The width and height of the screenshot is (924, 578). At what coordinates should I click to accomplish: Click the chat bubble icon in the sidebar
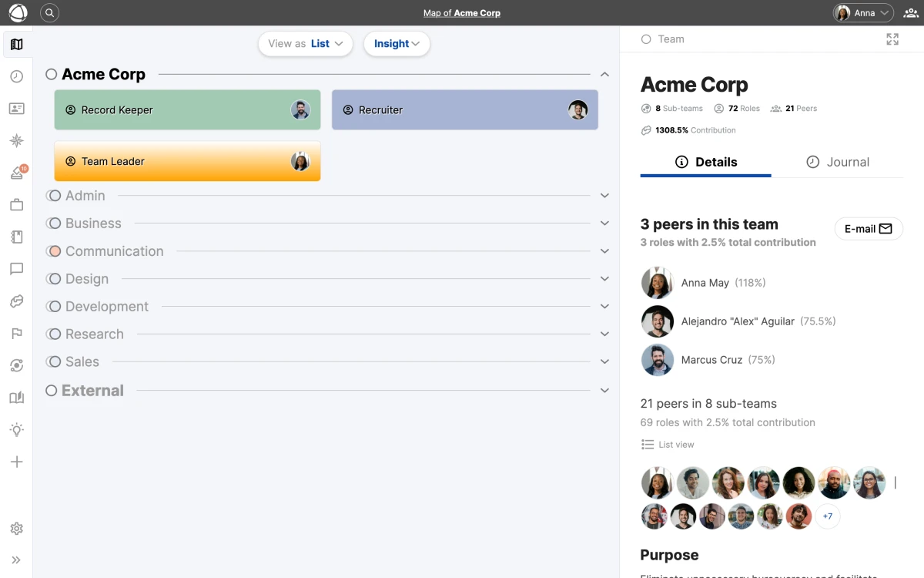[x=17, y=269]
